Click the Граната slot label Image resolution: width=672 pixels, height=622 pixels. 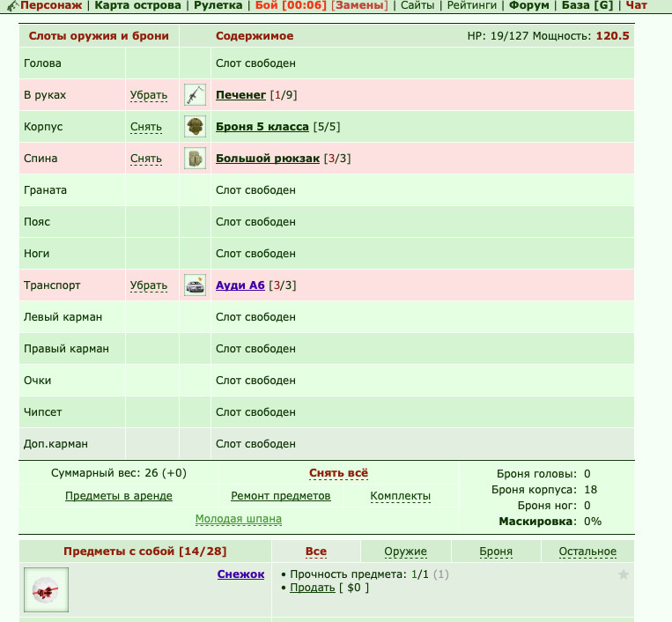point(45,190)
